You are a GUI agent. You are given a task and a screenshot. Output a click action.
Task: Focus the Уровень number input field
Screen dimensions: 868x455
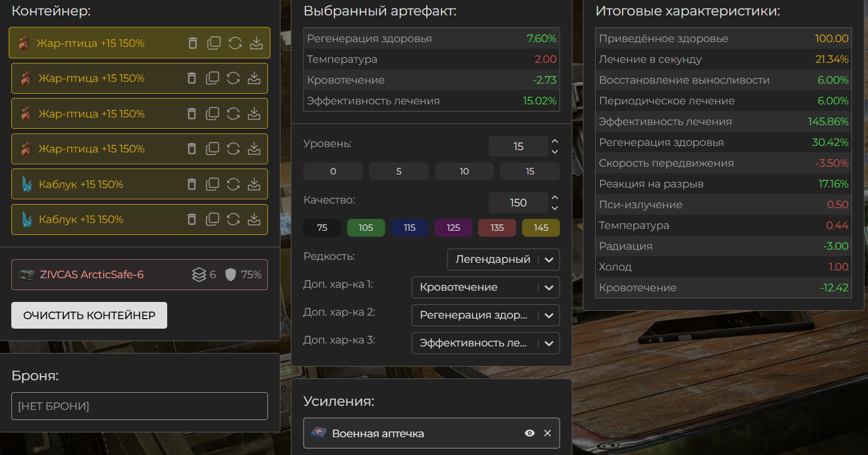pos(519,147)
